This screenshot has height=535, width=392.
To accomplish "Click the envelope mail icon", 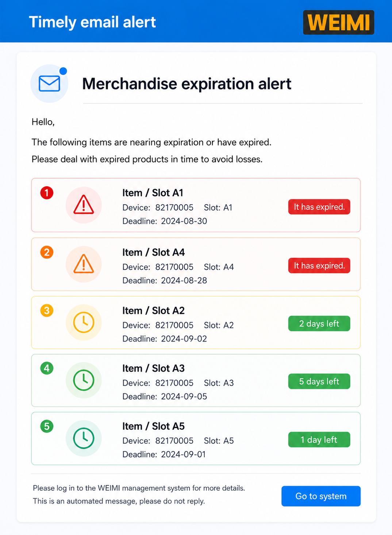I will pos(49,84).
